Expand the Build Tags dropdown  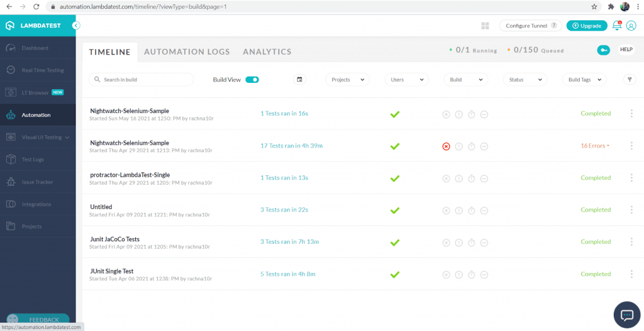point(584,80)
